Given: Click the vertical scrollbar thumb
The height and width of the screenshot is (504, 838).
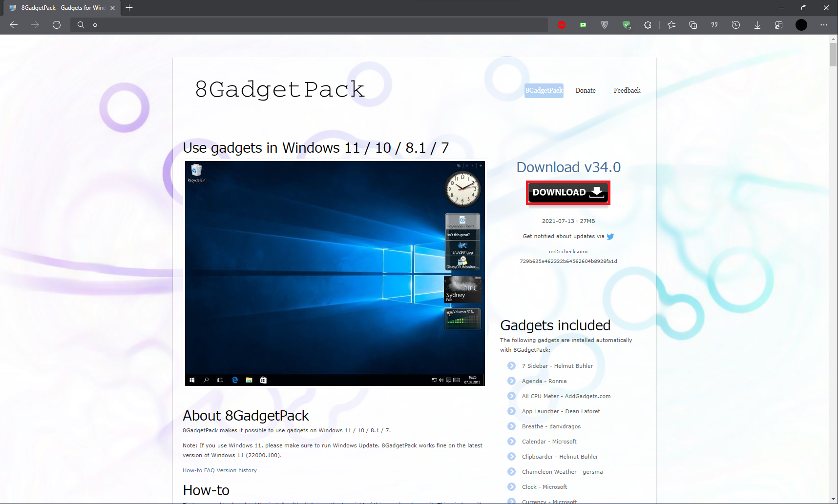Looking at the screenshot, I should 833,55.
